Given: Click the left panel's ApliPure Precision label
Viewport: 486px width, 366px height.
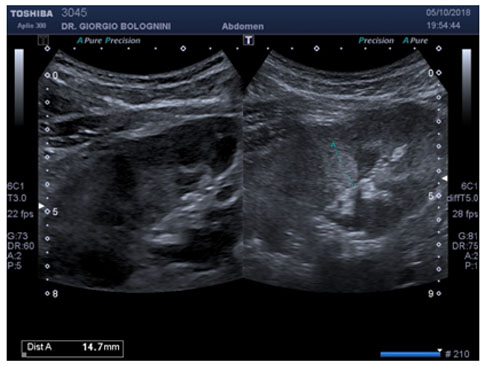Looking at the screenshot, I should tap(109, 41).
